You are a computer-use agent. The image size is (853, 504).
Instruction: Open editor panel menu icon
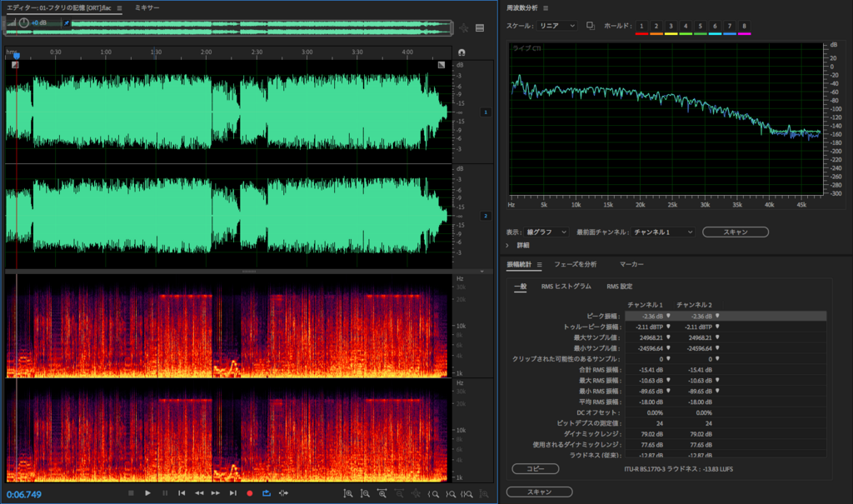[119, 8]
